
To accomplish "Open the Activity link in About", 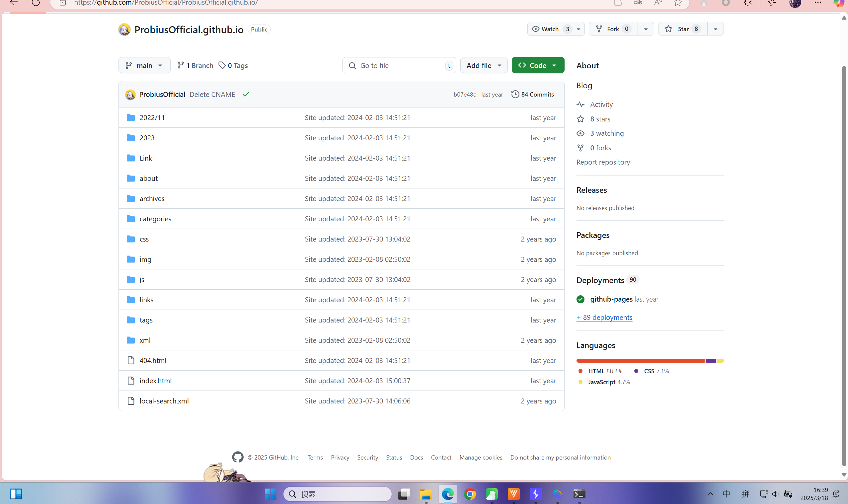I will click(601, 104).
